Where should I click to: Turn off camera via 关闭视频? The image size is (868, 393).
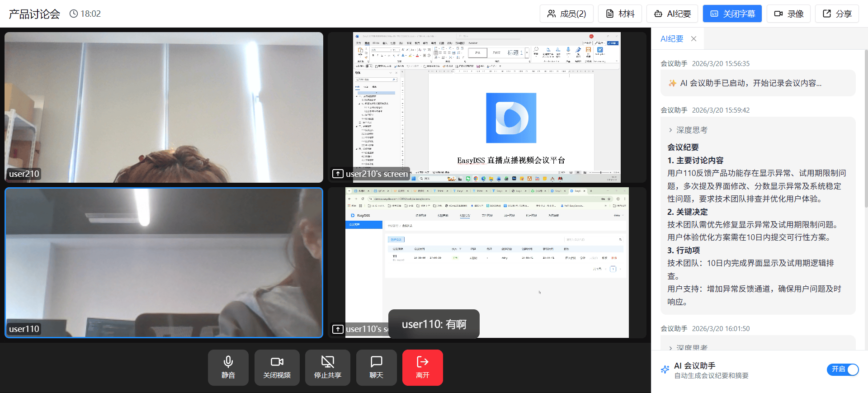[277, 367]
